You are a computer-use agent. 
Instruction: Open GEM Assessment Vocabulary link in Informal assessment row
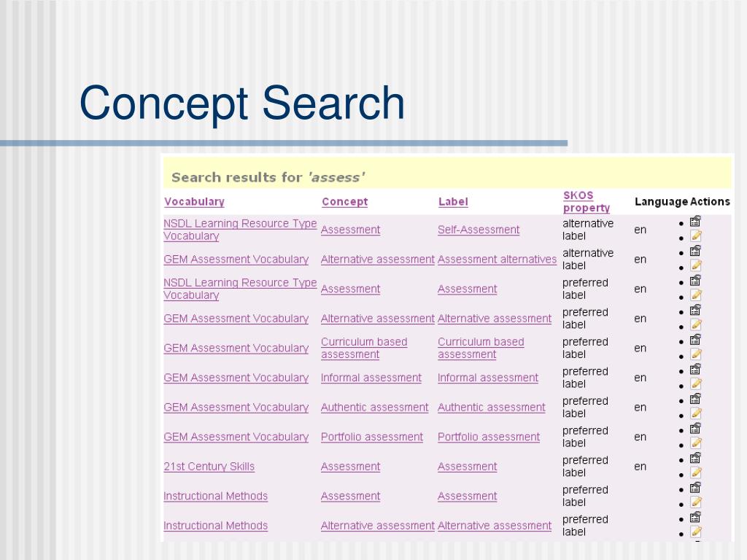pos(236,378)
